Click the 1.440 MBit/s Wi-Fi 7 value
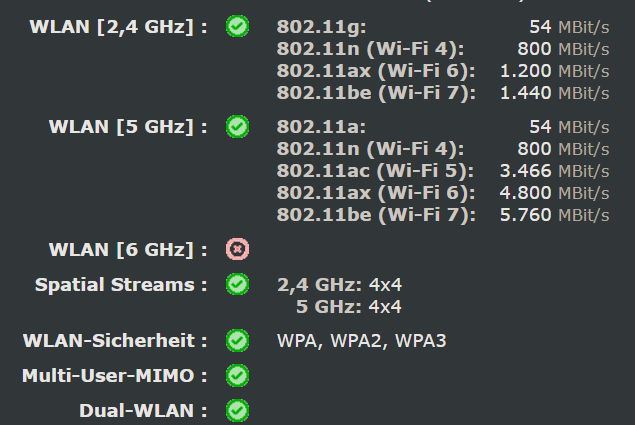The image size is (635, 425). click(554, 93)
